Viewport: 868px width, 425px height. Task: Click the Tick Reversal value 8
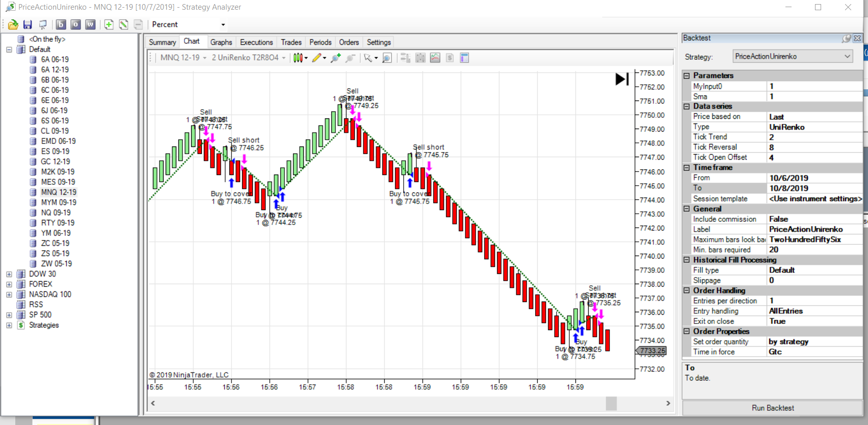tap(814, 147)
